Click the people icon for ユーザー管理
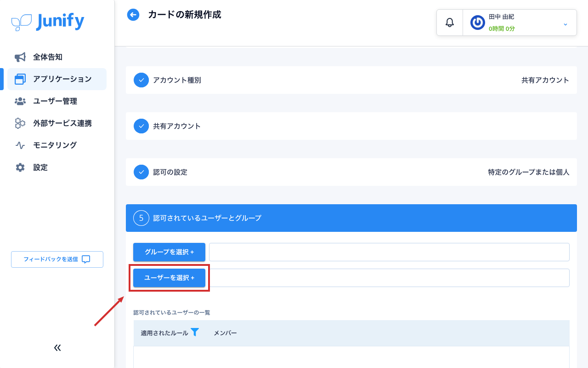 20,101
